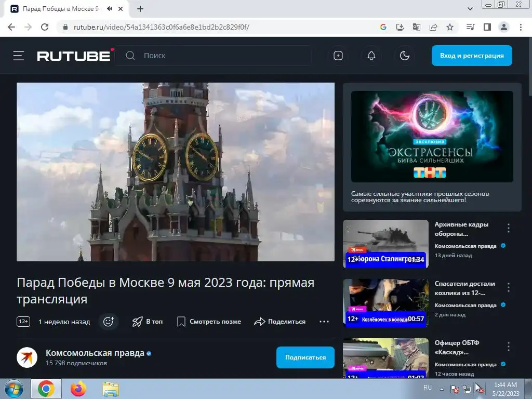The height and width of the screenshot is (399, 532).
Task: Click Поделиться share button
Action: [x=280, y=321]
